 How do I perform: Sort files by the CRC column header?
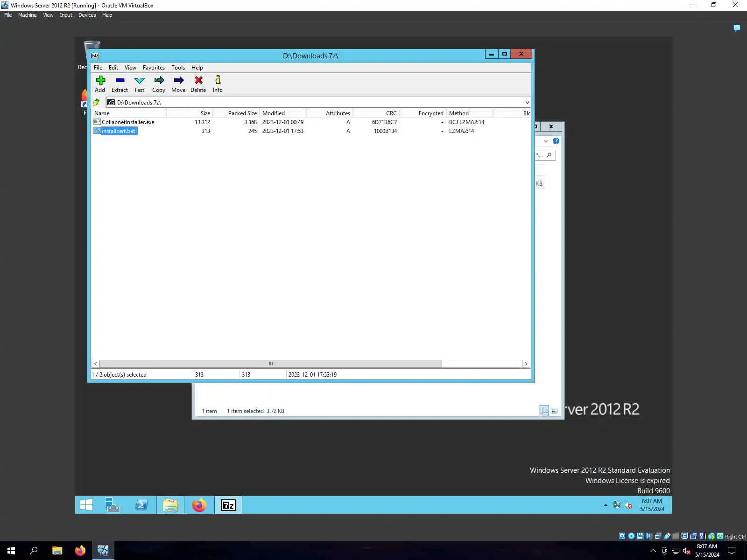376,113
